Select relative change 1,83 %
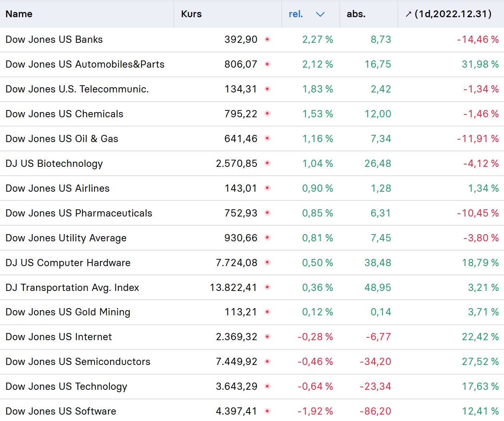The image size is (504, 421). pyautogui.click(x=318, y=89)
